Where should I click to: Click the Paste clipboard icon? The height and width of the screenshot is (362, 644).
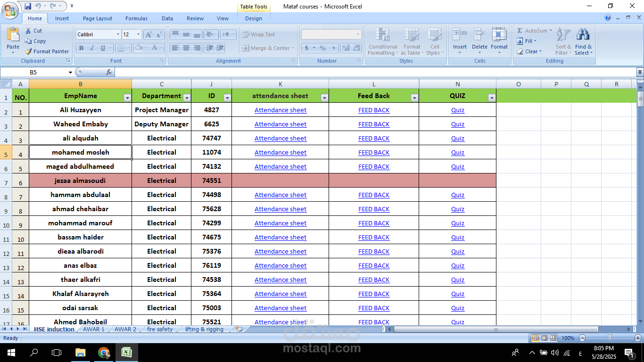13,34
